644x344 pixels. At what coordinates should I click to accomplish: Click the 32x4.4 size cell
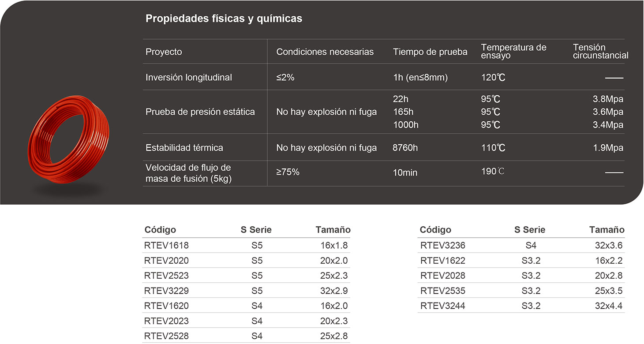coord(609,306)
